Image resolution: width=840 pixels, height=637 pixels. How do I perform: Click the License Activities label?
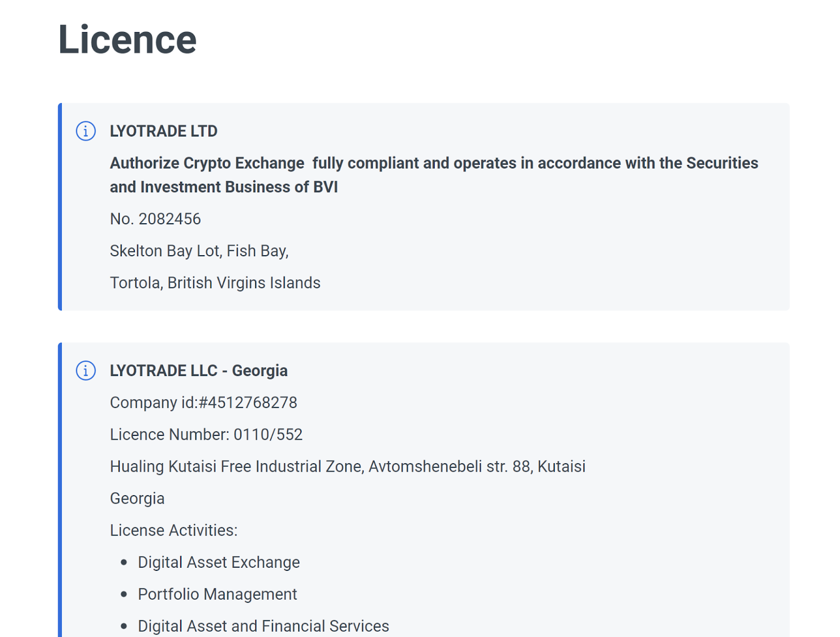click(173, 530)
